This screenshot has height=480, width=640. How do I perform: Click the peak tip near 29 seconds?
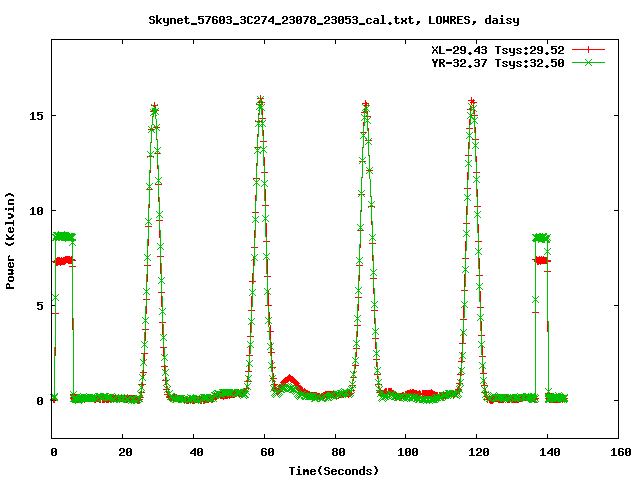coord(154,107)
